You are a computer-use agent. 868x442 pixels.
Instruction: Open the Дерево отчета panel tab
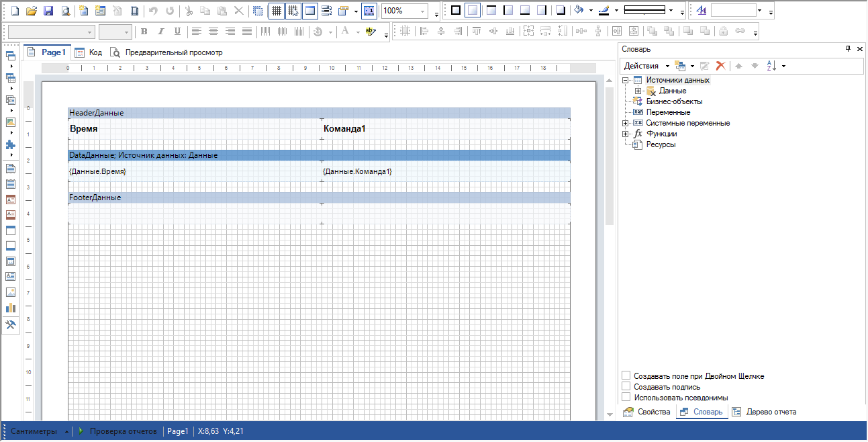click(x=765, y=412)
